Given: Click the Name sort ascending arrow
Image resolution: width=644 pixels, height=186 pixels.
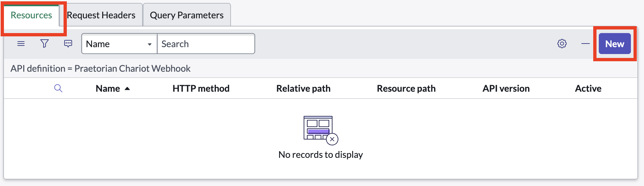Looking at the screenshot, I should coord(127,89).
